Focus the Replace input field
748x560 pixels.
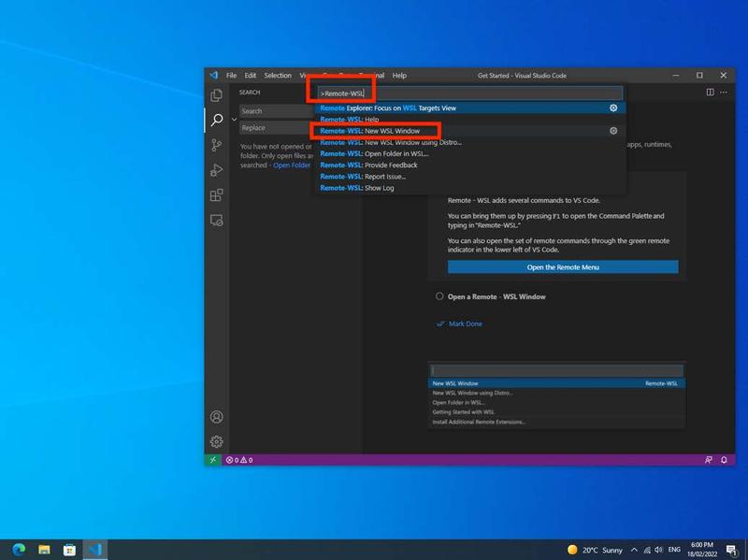277,128
